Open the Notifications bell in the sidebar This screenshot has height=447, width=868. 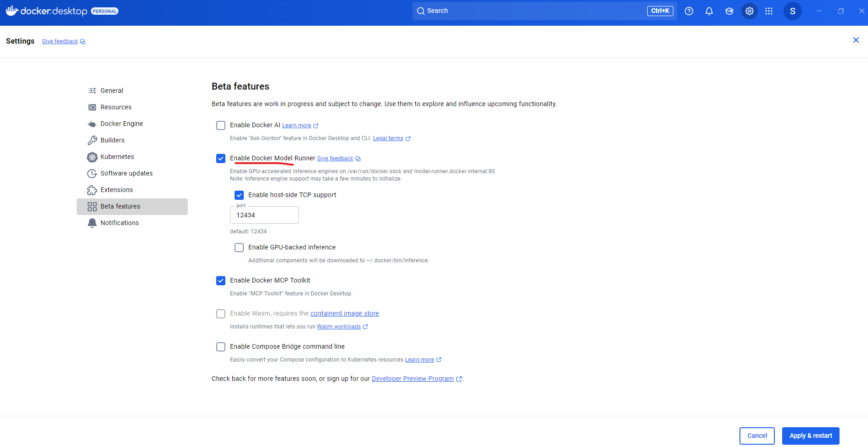coord(92,223)
